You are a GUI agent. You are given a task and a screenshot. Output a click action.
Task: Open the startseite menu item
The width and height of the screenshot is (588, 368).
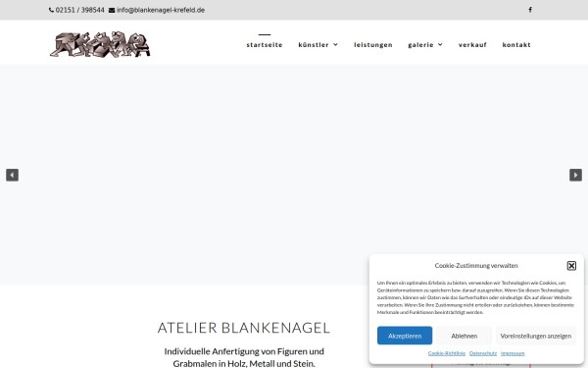[x=265, y=45]
